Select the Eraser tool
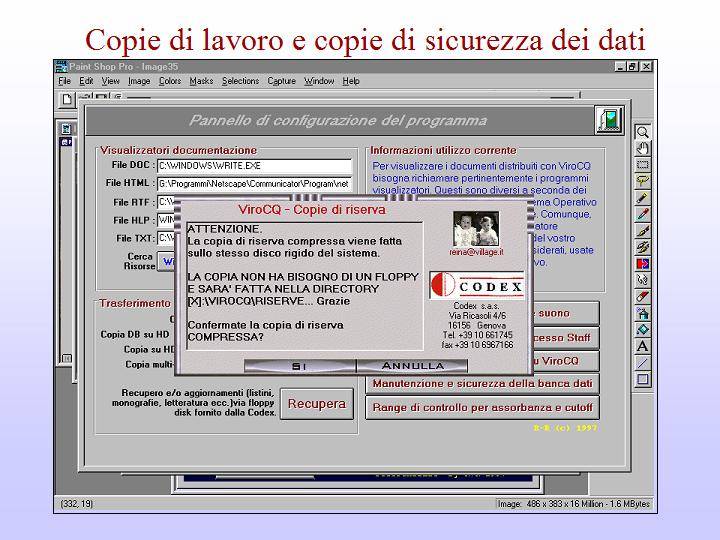Screen dimensions: 720x540 coord(642,297)
